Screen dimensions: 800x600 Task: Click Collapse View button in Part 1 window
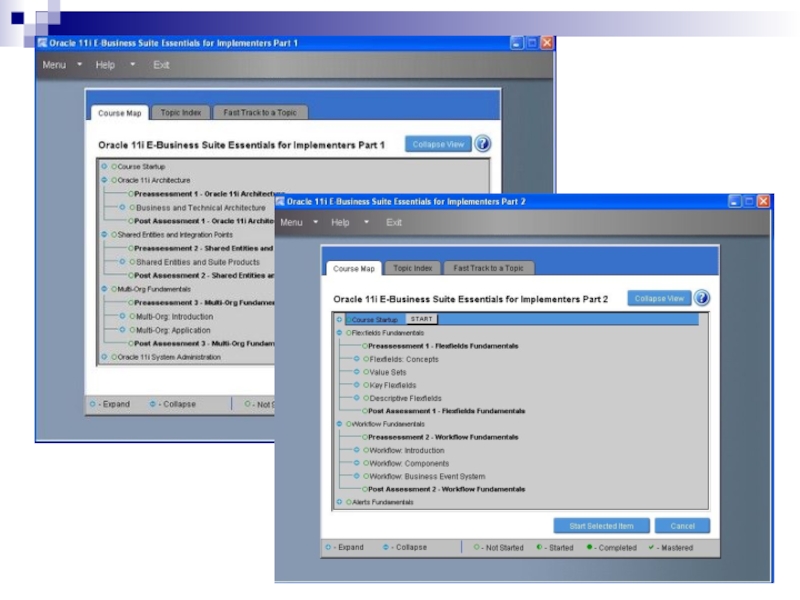click(x=438, y=144)
